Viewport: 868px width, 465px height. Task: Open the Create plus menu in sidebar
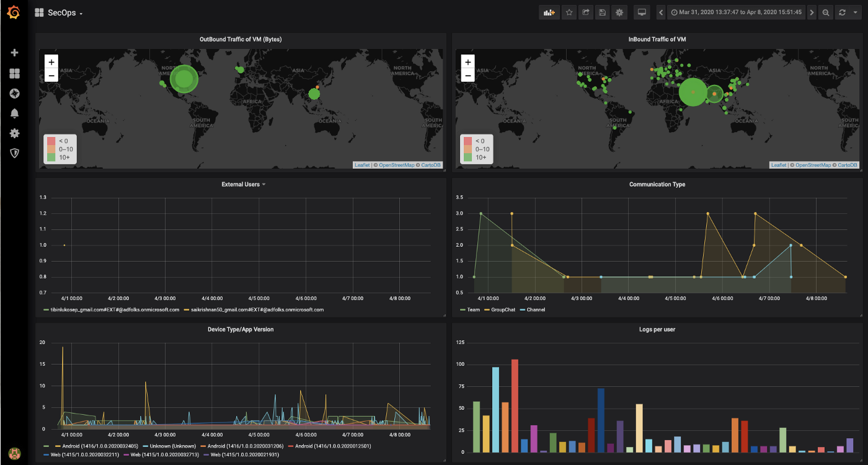coord(14,53)
